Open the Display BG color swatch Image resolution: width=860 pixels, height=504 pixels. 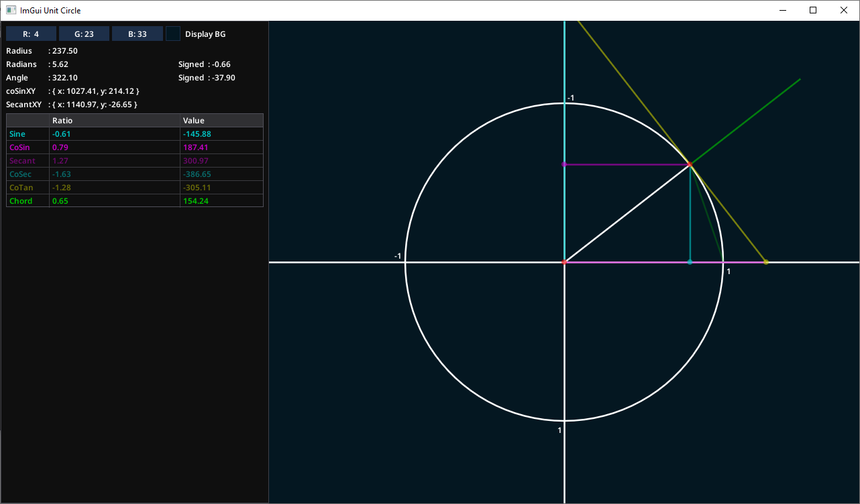(173, 34)
